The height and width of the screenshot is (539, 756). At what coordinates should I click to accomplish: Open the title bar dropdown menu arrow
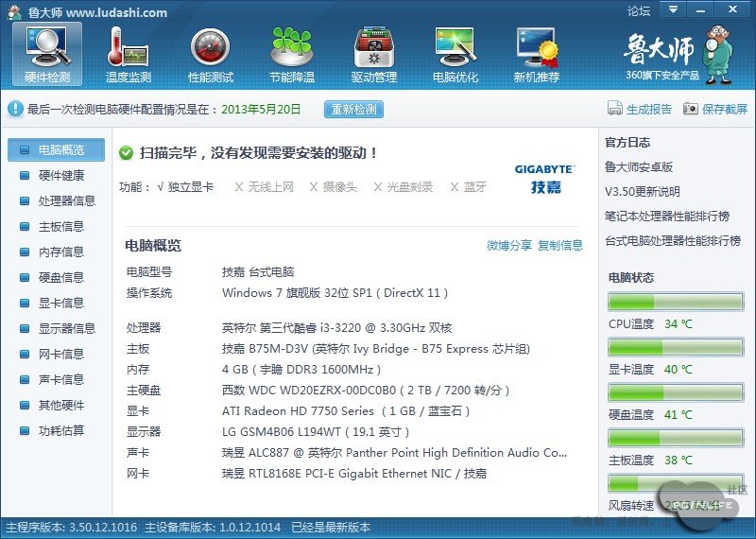click(673, 9)
